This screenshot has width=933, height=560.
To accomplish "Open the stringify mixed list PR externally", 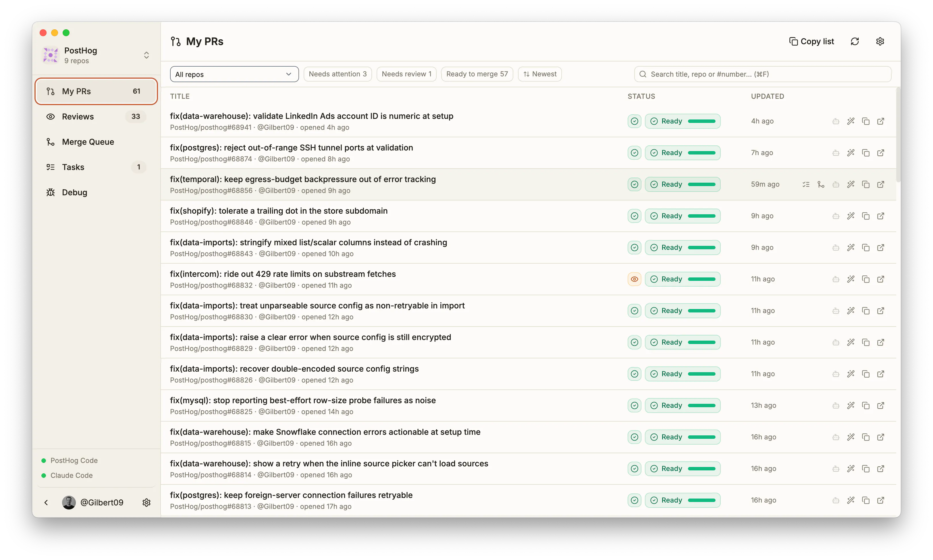I will coord(880,248).
